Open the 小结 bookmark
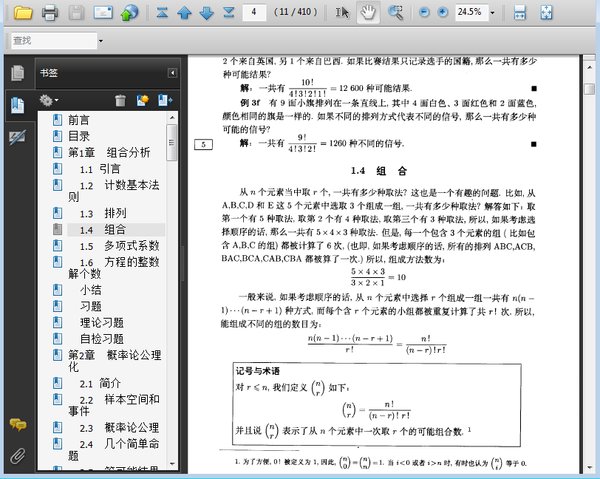Viewport: 600px width, 479px height. point(90,290)
